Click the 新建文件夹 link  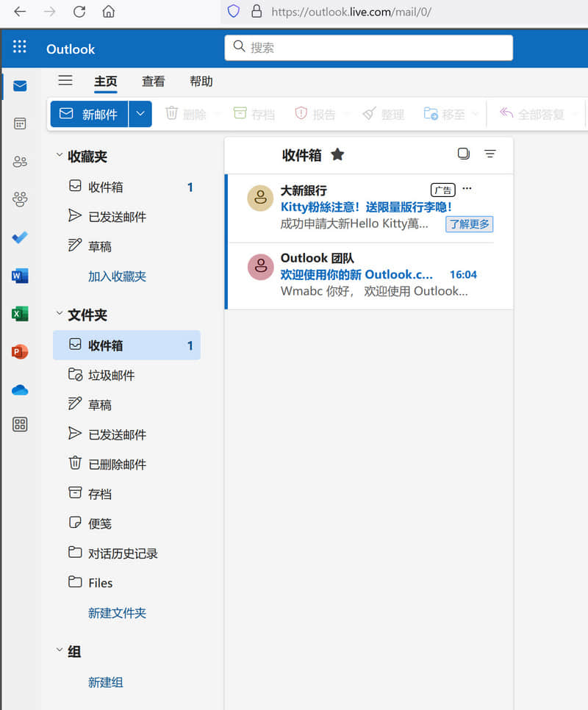coord(118,613)
